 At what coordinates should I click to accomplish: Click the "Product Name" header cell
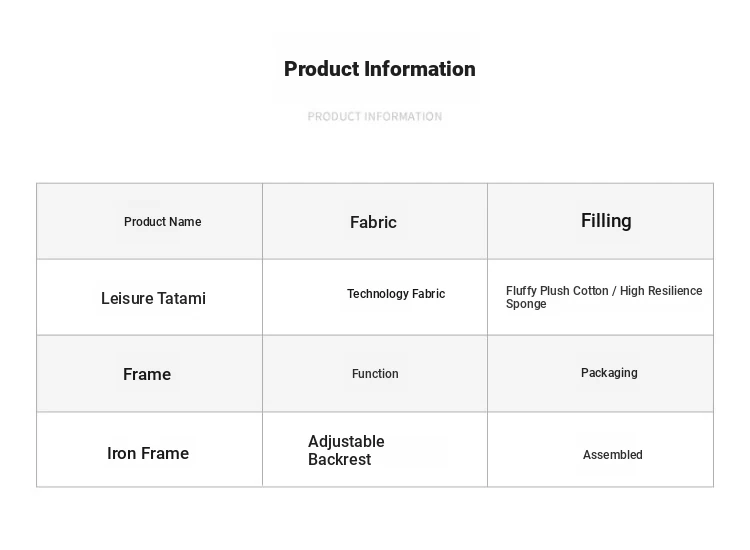coord(162,222)
